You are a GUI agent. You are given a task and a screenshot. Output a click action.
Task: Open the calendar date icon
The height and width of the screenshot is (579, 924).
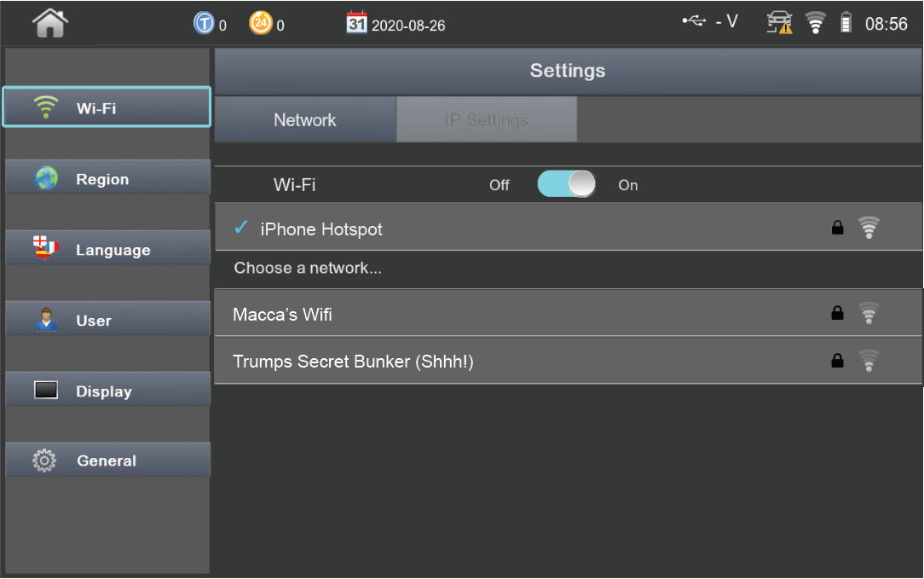[x=356, y=23]
